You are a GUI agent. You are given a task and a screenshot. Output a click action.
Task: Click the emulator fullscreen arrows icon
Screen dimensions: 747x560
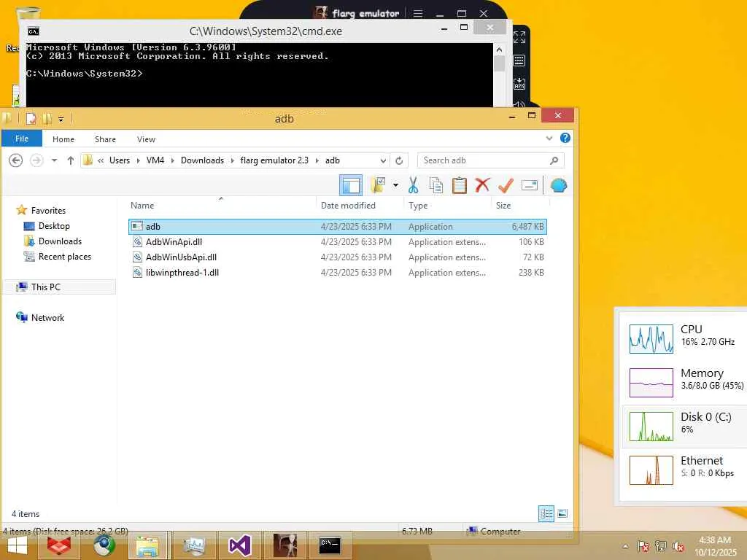[x=519, y=37]
